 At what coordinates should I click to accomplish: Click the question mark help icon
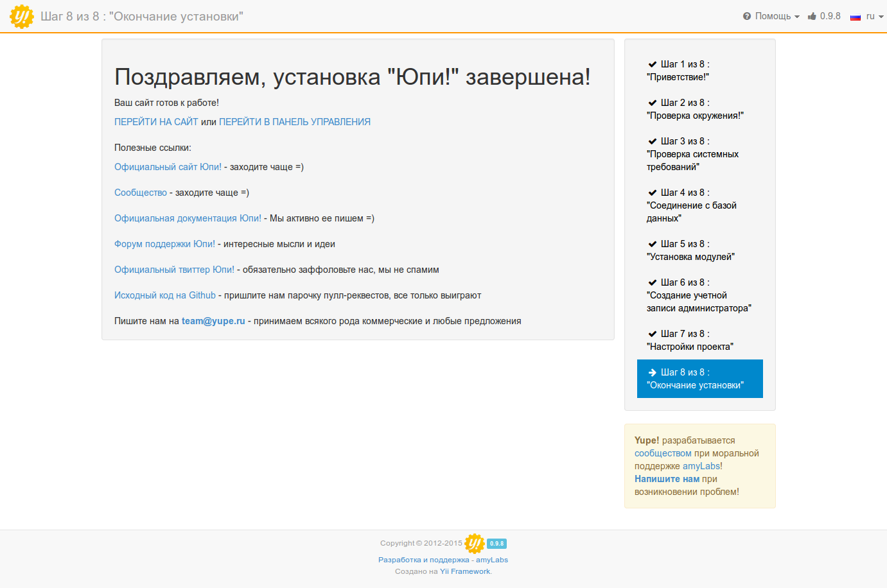point(747,17)
